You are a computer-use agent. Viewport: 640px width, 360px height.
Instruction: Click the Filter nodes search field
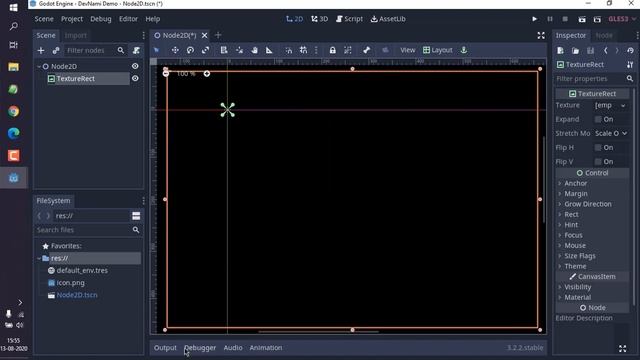click(x=95, y=50)
